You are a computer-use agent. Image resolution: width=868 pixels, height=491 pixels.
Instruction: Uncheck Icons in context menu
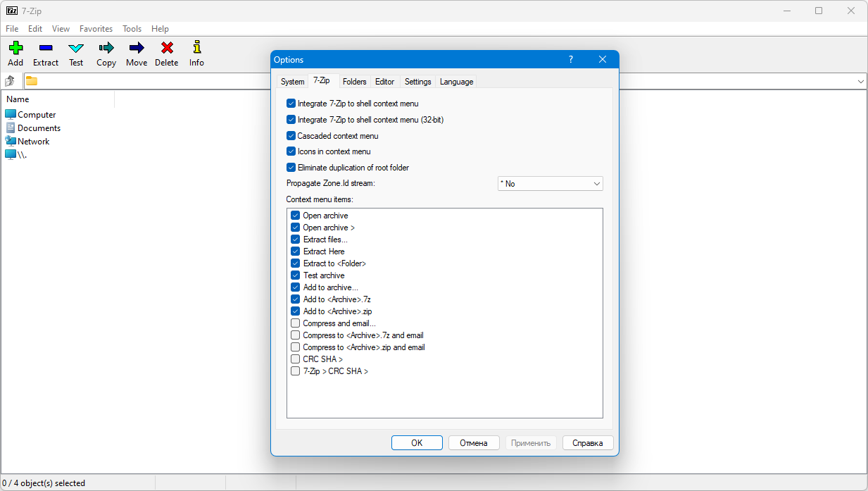pos(291,151)
